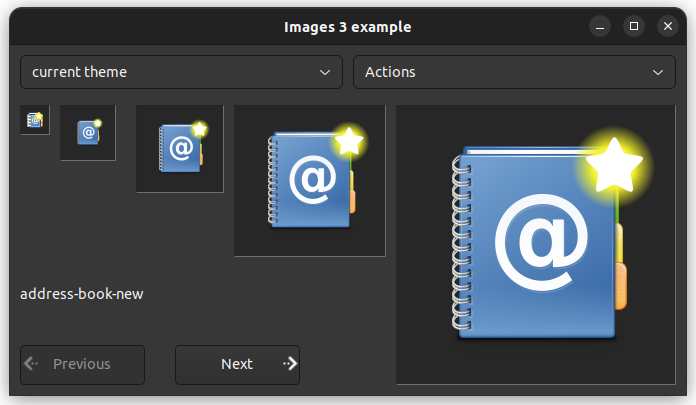The width and height of the screenshot is (696, 405).
Task: Expand the current theme chevron arrow
Action: [x=324, y=72]
